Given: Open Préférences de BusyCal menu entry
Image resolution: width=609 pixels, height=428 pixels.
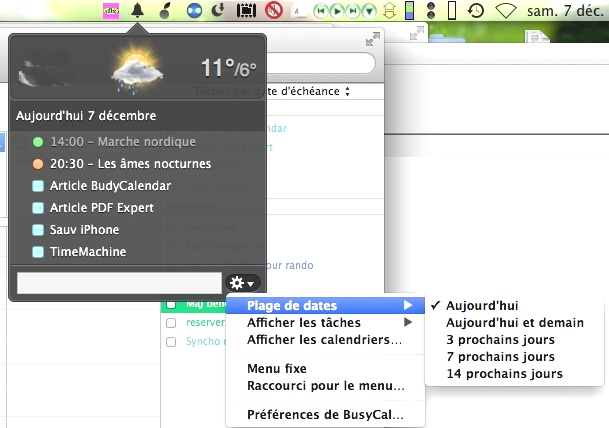Looking at the screenshot, I should pos(325,414).
